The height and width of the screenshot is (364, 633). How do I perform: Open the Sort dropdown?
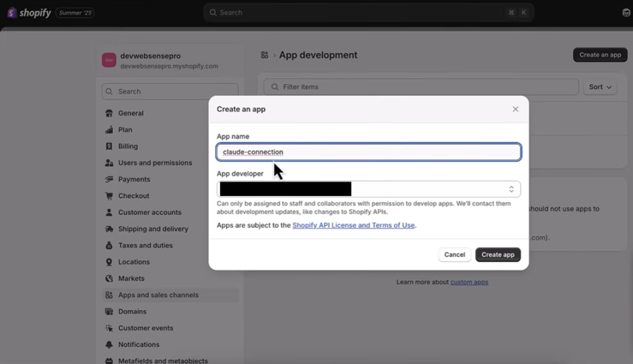[600, 87]
